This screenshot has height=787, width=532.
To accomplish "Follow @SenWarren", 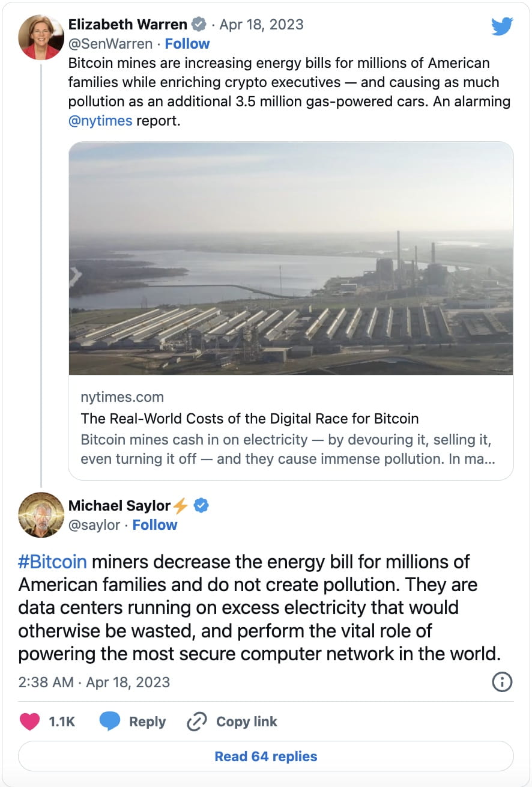I will click(187, 44).
